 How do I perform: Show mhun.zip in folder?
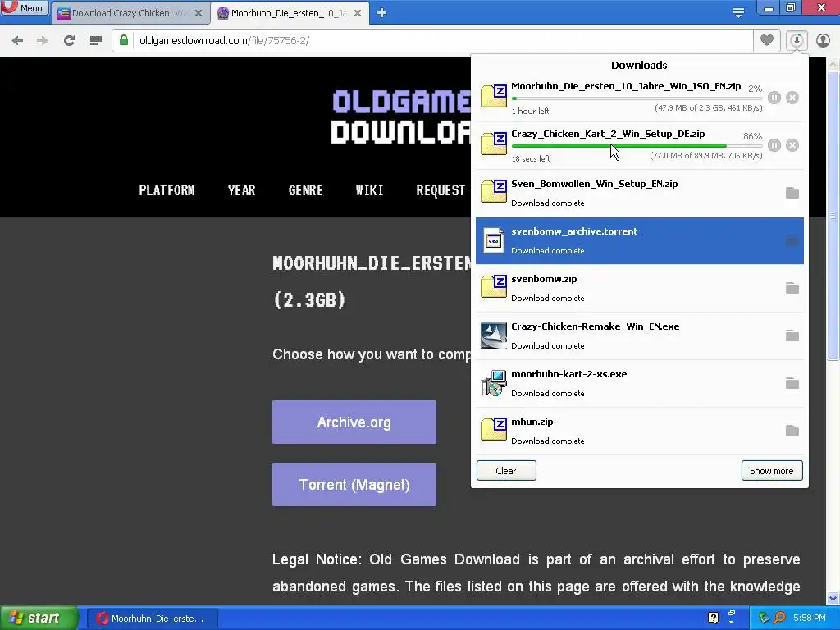tap(792, 431)
